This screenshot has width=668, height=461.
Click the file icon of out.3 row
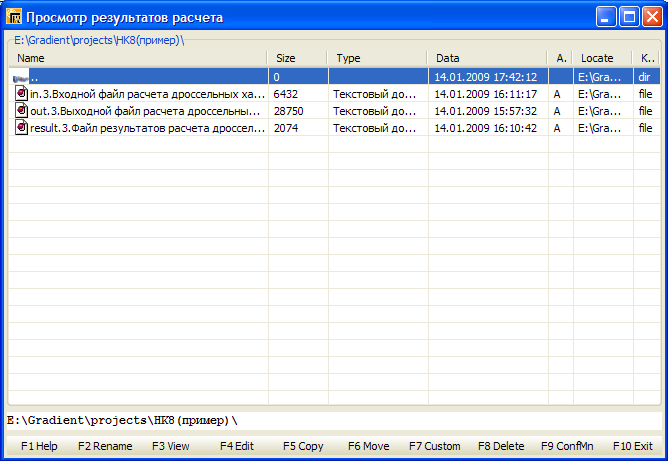pyautogui.click(x=21, y=110)
